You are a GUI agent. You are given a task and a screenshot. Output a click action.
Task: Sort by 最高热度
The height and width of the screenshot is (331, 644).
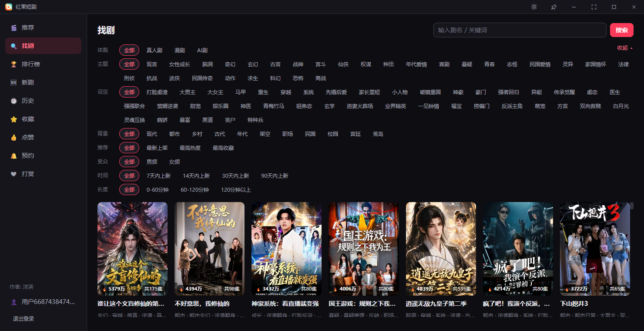click(190, 148)
